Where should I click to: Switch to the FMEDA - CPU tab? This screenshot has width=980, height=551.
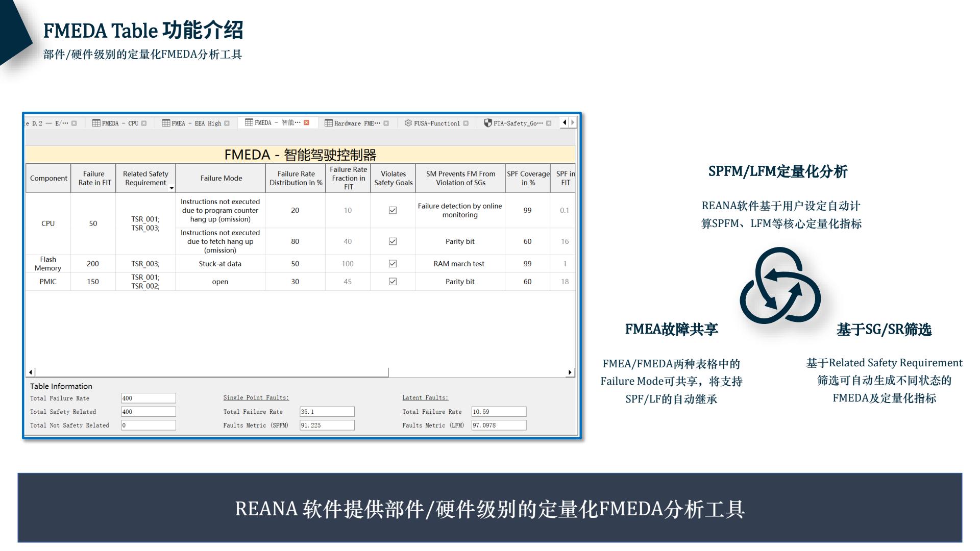(120, 123)
